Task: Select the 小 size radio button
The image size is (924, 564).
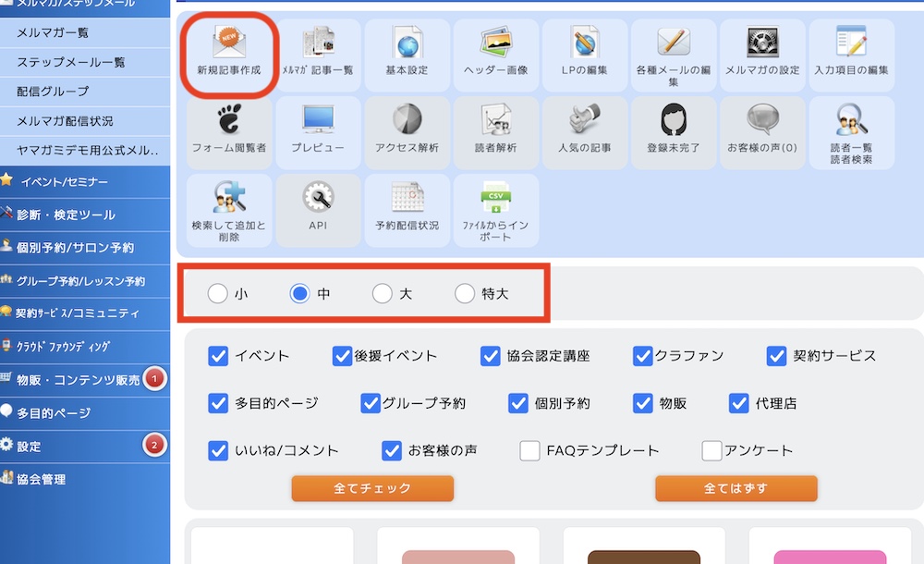Action: pos(217,294)
